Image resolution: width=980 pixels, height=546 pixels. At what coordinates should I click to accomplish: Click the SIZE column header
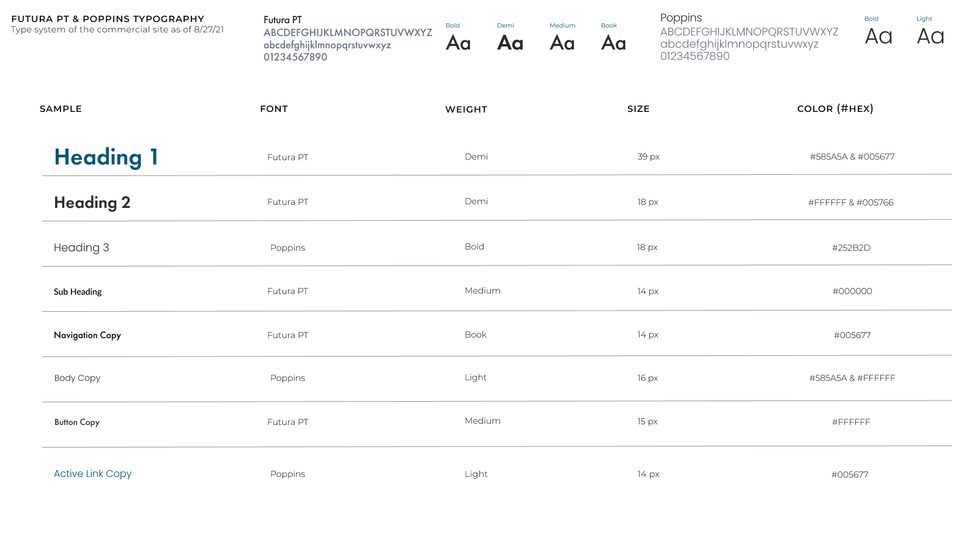click(638, 109)
